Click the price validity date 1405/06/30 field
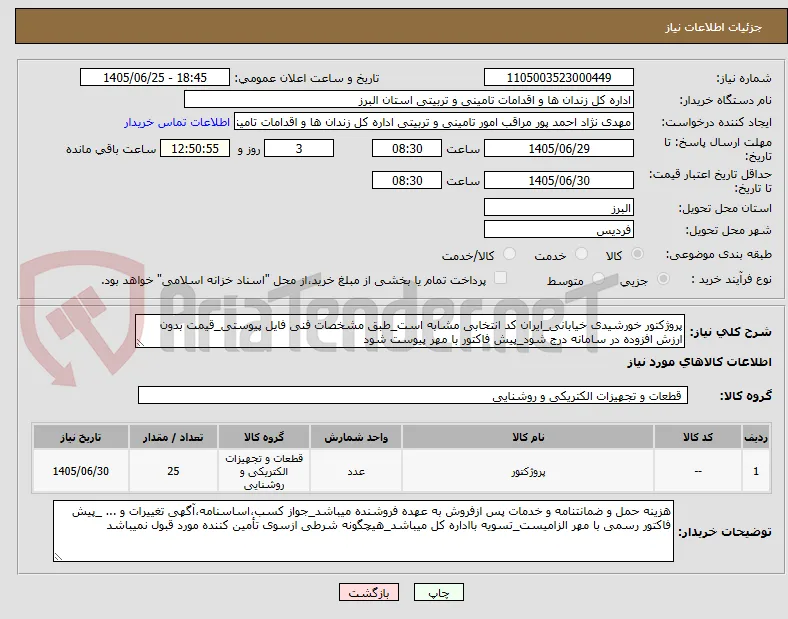 click(559, 180)
